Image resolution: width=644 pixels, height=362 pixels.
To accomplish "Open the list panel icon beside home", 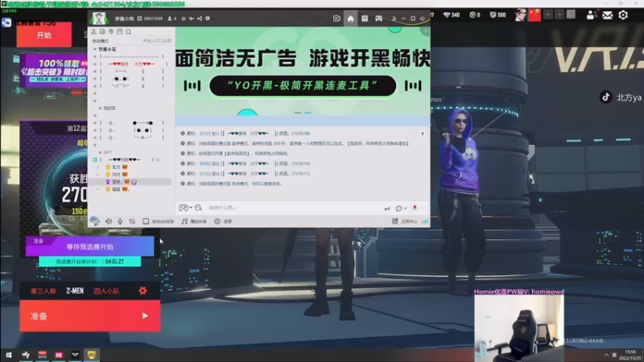I will (365, 19).
